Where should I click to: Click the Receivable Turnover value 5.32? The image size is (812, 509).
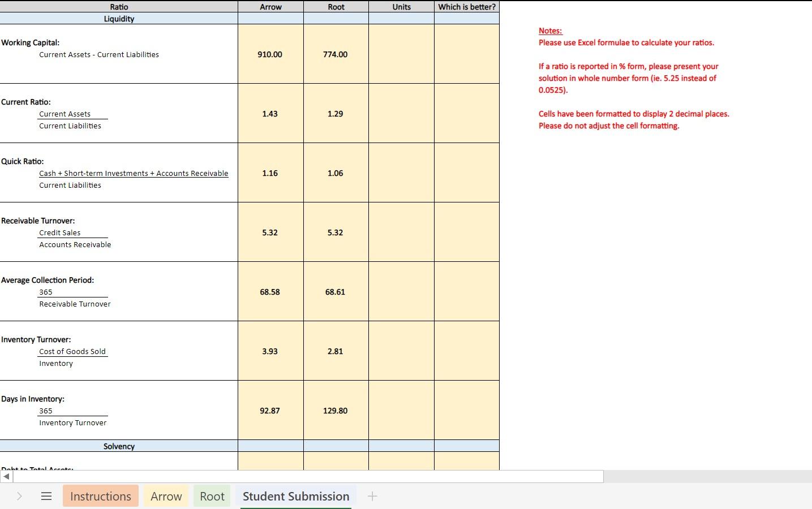click(x=270, y=232)
